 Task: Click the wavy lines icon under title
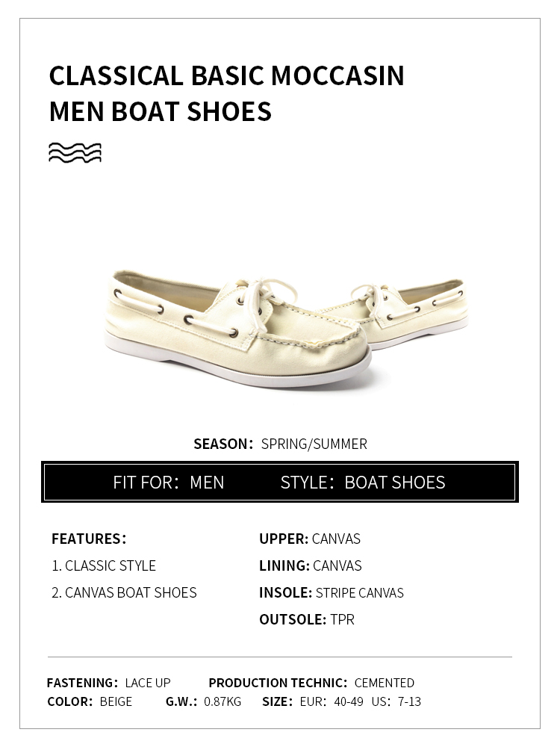coord(75,152)
